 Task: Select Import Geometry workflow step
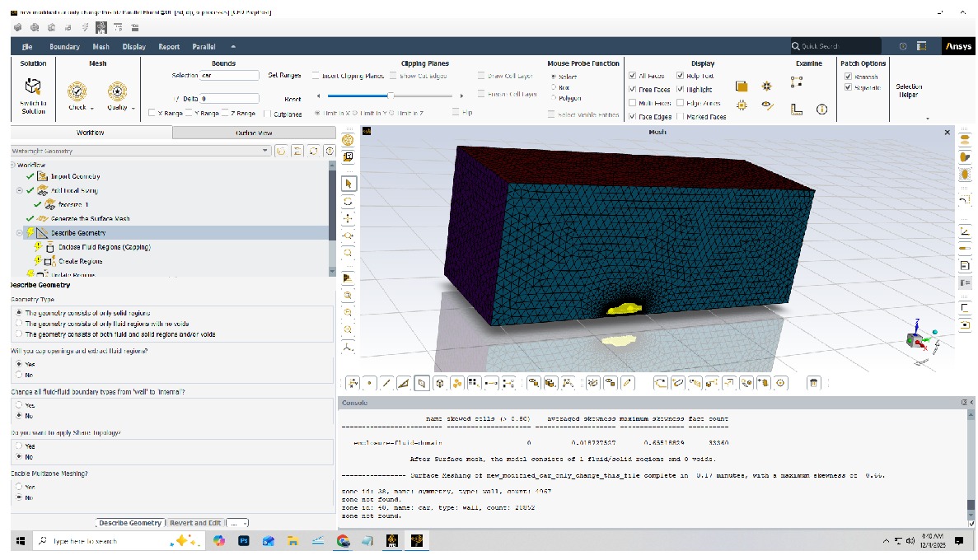coord(75,176)
